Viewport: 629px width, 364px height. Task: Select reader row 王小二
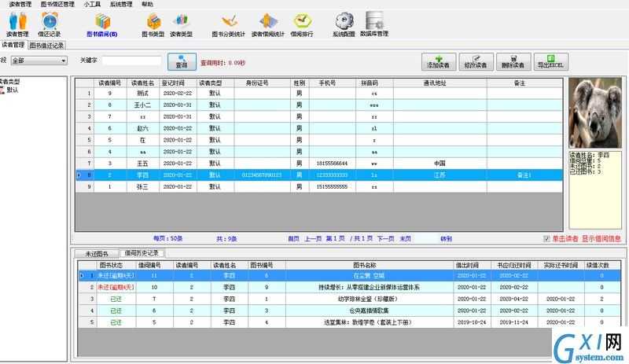pyautogui.click(x=319, y=105)
